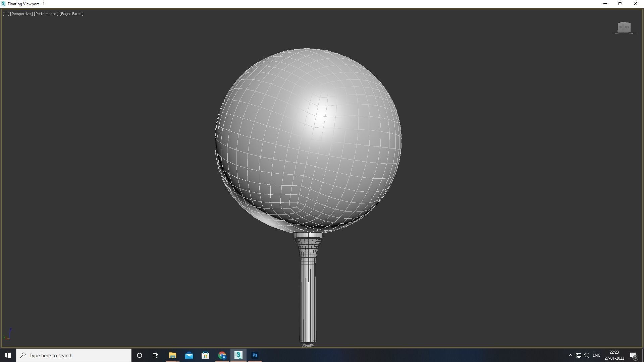Viewport: 644px width, 362px height.
Task: Open the [+] general viewport menu
Action: [x=6, y=14]
